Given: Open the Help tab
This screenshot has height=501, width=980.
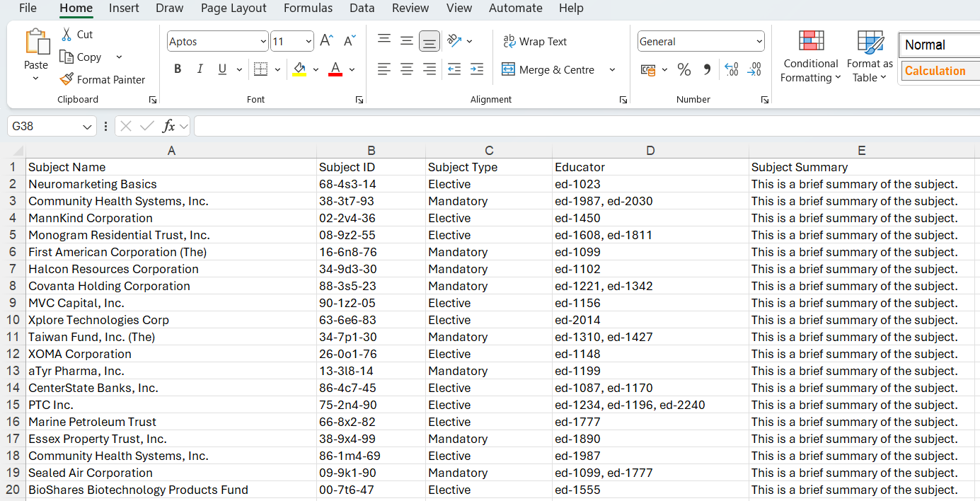Looking at the screenshot, I should tap(571, 8).
